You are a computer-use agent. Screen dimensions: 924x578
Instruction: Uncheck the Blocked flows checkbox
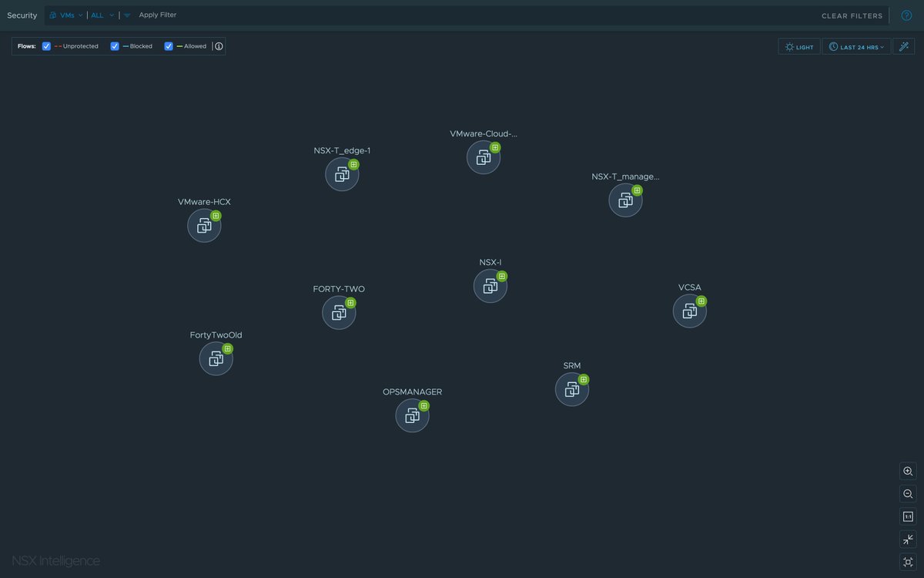[115, 46]
